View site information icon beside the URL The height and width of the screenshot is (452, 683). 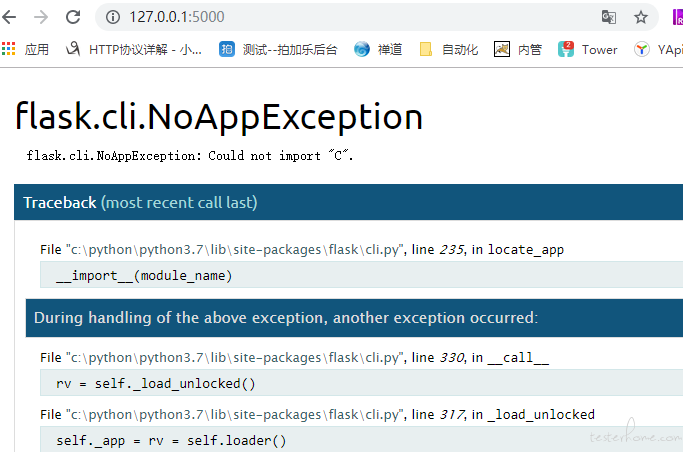coord(113,17)
